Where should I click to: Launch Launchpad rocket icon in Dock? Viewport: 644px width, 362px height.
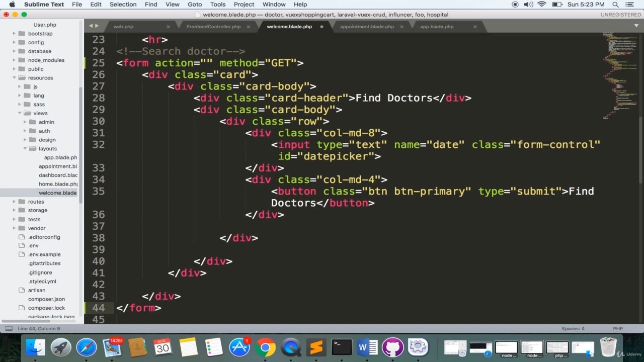(x=61, y=347)
